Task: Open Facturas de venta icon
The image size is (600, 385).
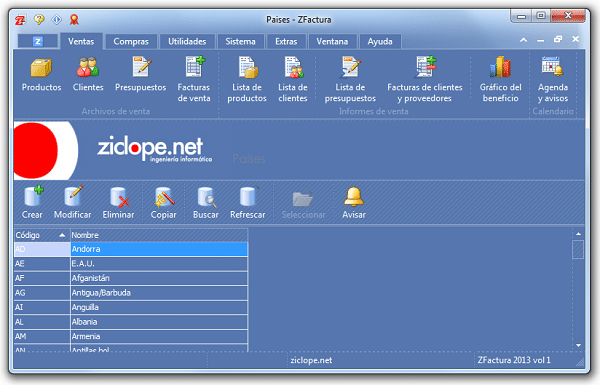Action: pos(195,67)
